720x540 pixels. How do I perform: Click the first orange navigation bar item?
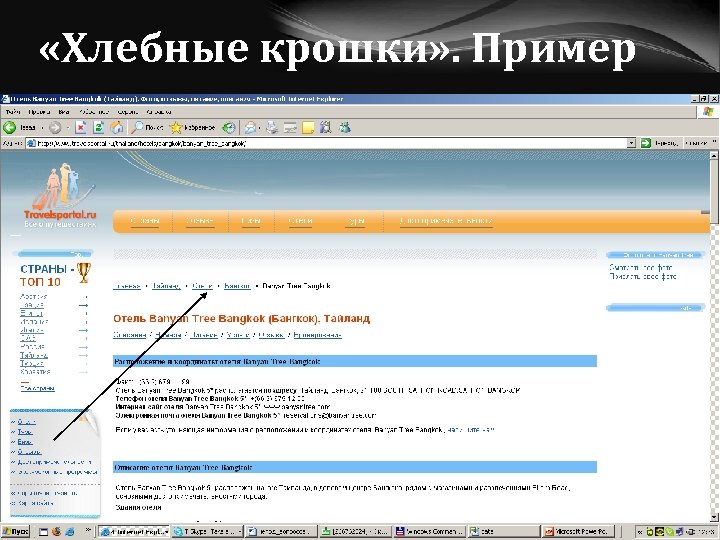point(144,221)
